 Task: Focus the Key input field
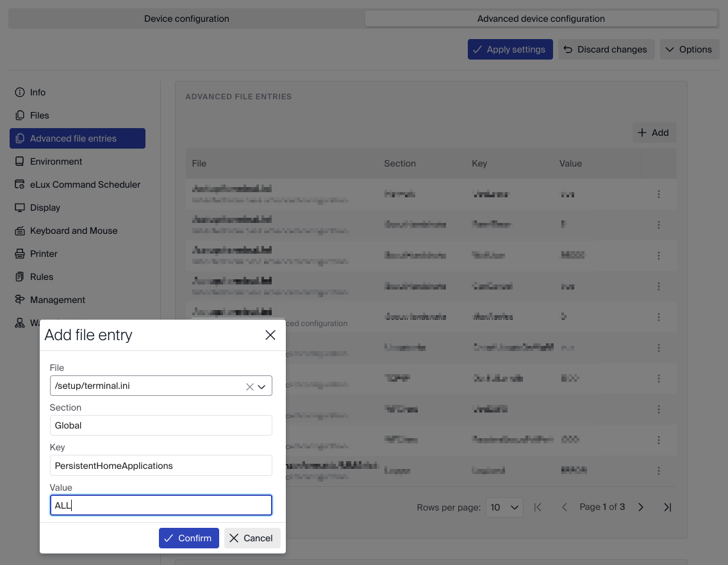click(x=161, y=466)
